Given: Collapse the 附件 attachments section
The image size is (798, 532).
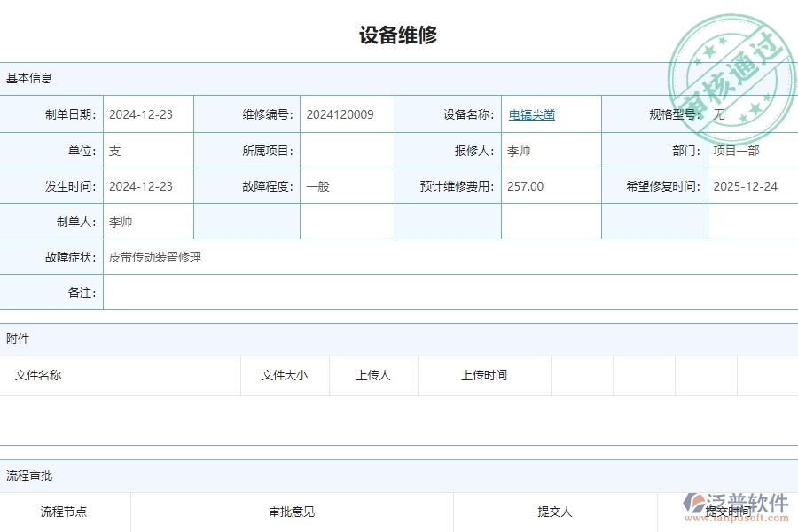Looking at the screenshot, I should pos(20,339).
